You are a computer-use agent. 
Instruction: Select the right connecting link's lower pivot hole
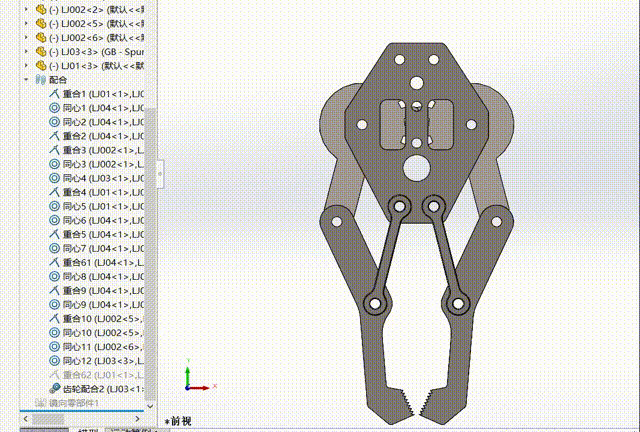pyautogui.click(x=458, y=303)
